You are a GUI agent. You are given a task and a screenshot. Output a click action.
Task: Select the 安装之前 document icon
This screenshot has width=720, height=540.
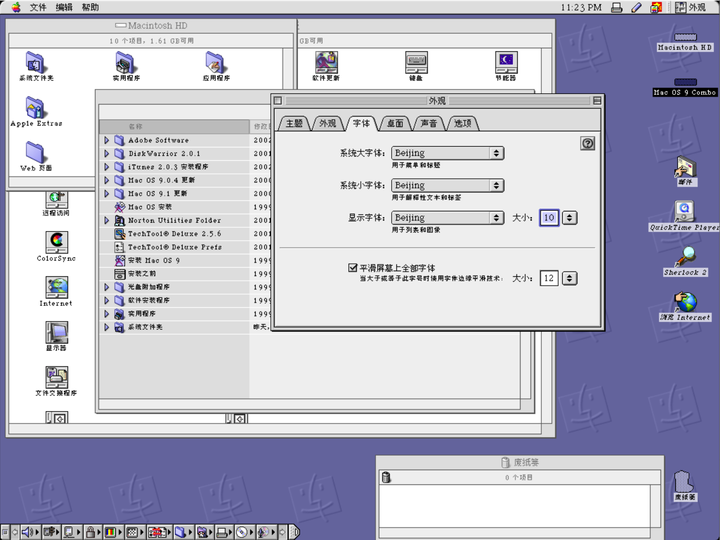tap(119, 274)
